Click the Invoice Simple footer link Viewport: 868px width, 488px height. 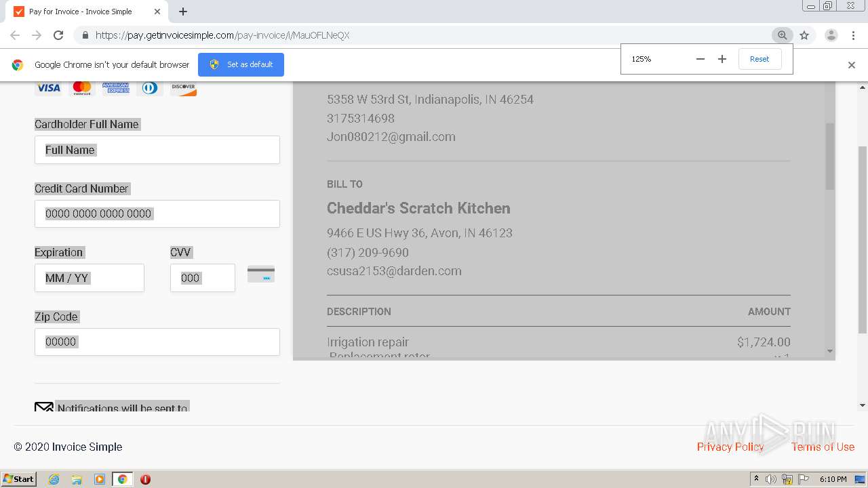tap(87, 447)
